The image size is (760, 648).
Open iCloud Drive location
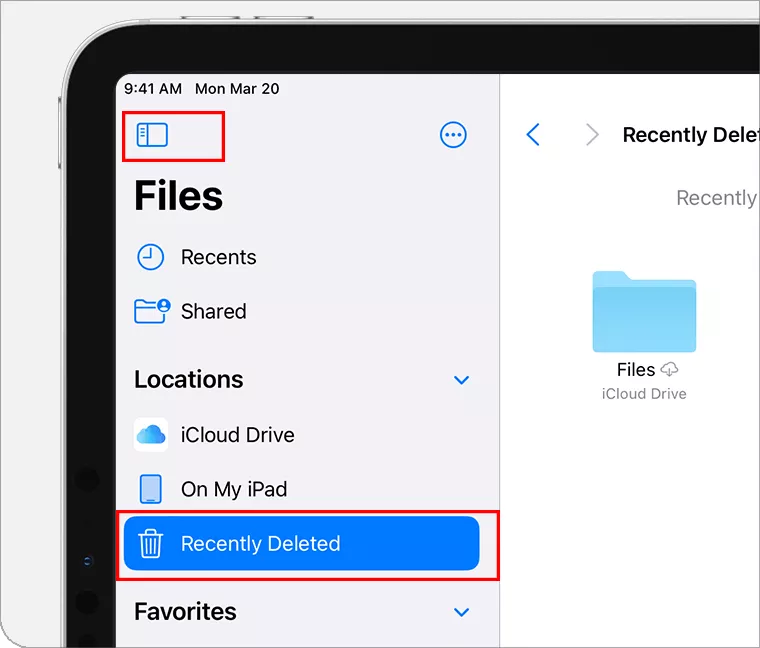(301, 435)
